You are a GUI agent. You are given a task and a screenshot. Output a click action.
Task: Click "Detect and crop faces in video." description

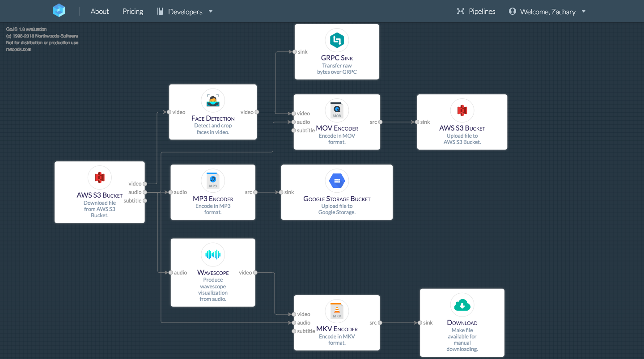[213, 129]
